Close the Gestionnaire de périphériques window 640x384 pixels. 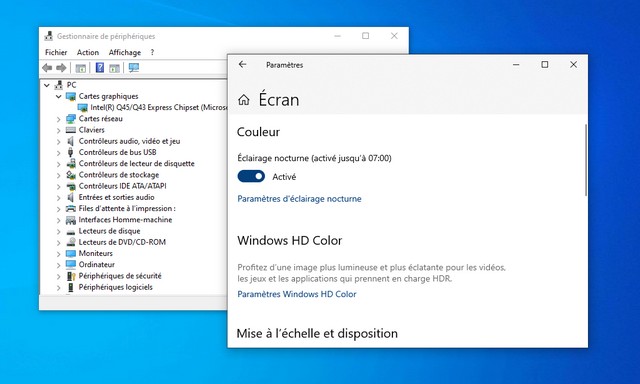coord(394,36)
